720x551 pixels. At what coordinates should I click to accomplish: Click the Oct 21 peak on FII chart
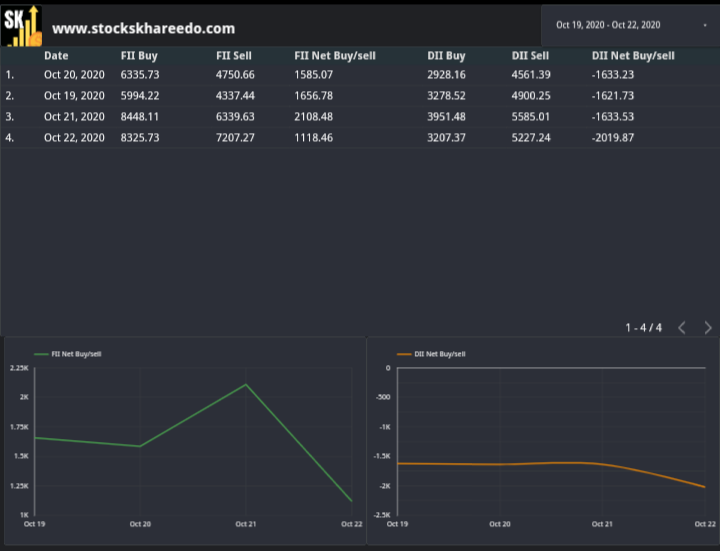coord(246,384)
